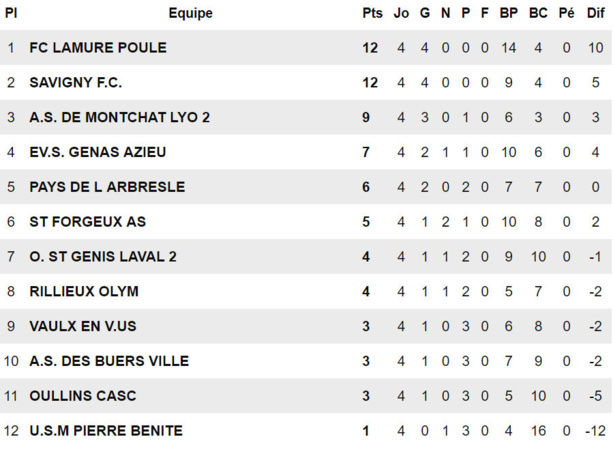This screenshot has width=613, height=452.
Task: Click the Pl column header
Action: 11,14
